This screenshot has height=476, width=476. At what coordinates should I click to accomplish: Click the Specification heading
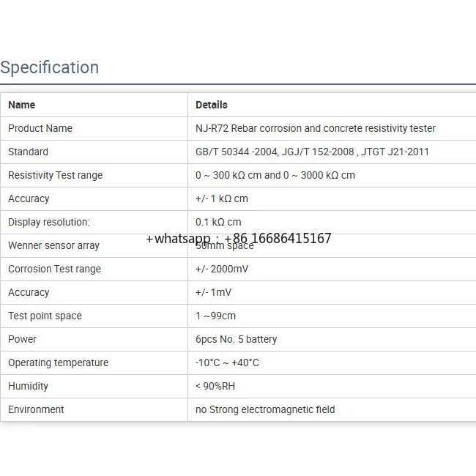[x=50, y=67]
